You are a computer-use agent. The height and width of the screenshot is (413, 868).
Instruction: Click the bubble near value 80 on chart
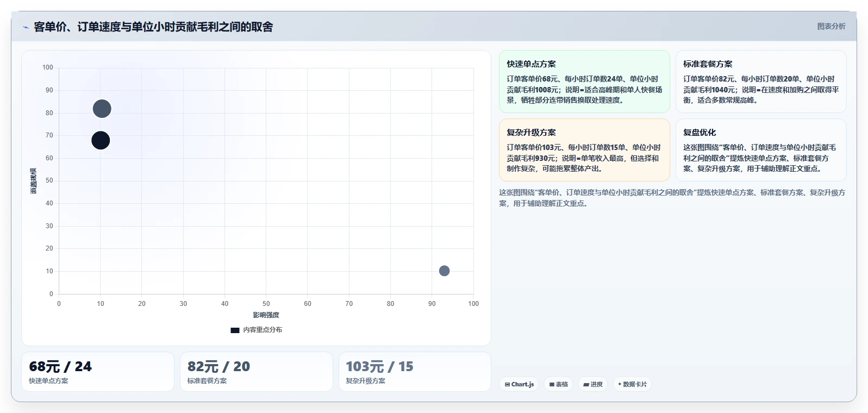click(102, 109)
